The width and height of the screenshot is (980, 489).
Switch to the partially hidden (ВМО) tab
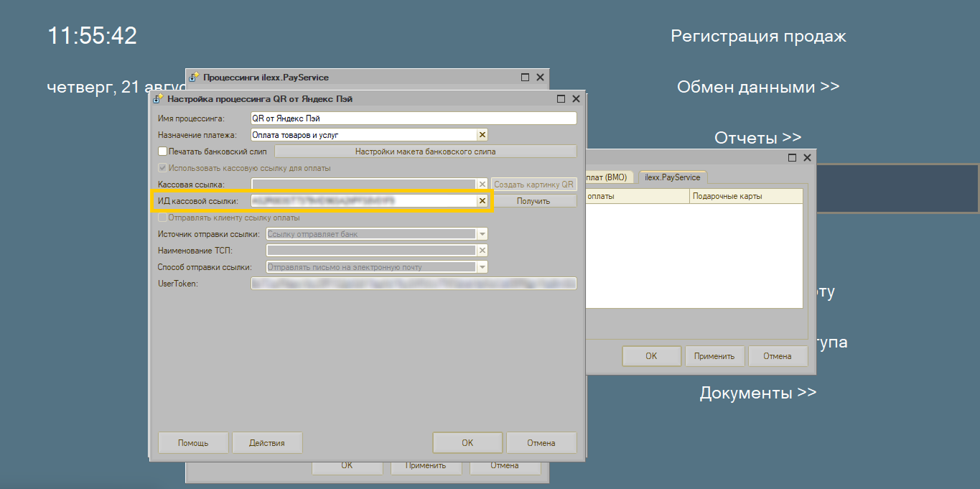pos(610,177)
